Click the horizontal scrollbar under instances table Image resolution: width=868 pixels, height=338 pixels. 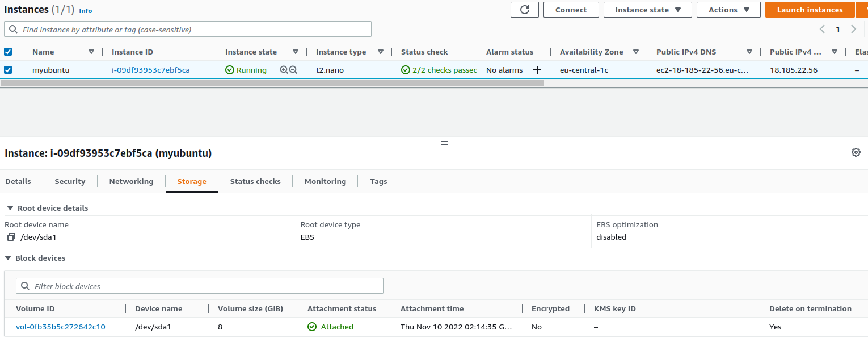pyautogui.click(x=272, y=83)
